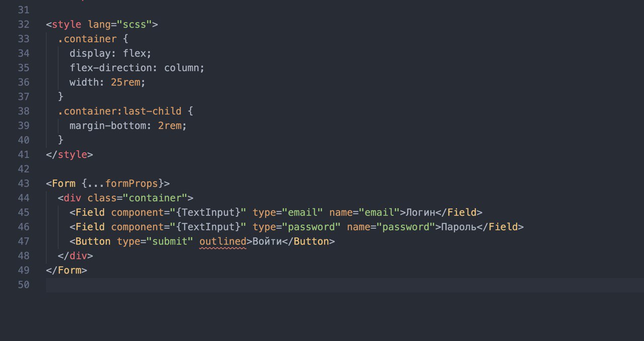
Task: Click the '.container' selector on line 33
Action: coord(87,39)
